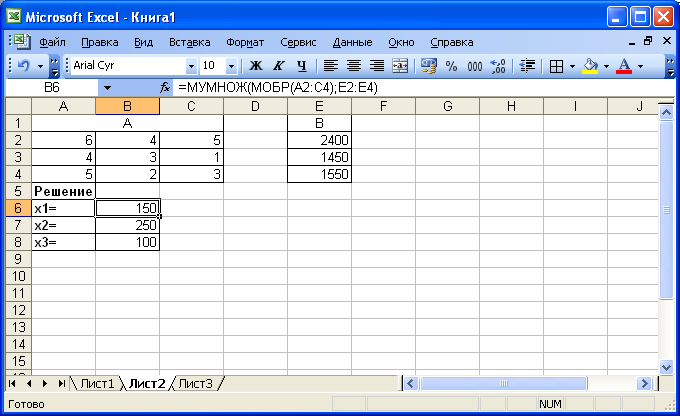Click the Insert Function fx icon

(x=165, y=88)
